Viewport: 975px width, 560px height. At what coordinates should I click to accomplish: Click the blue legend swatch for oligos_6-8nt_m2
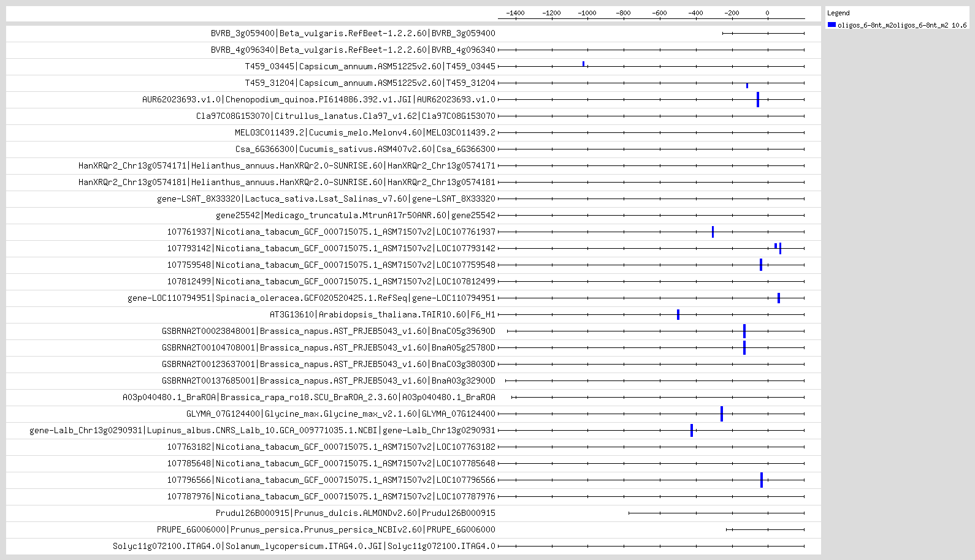[832, 25]
